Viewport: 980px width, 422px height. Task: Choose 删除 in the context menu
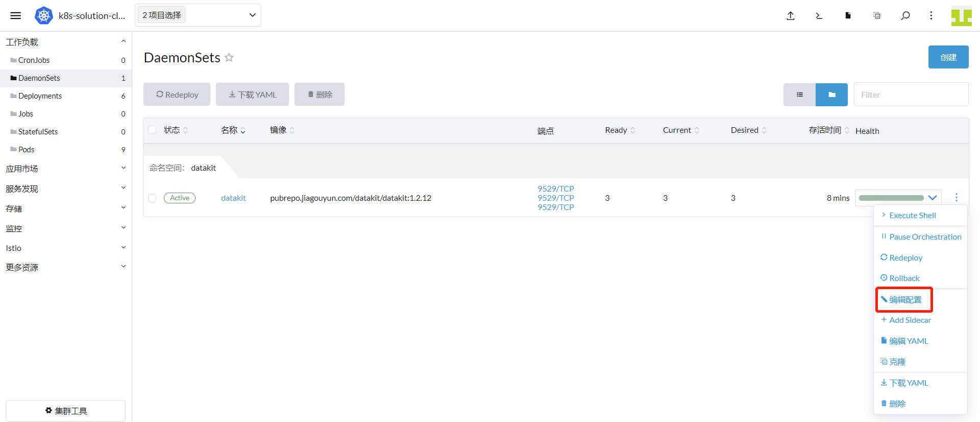click(920, 404)
